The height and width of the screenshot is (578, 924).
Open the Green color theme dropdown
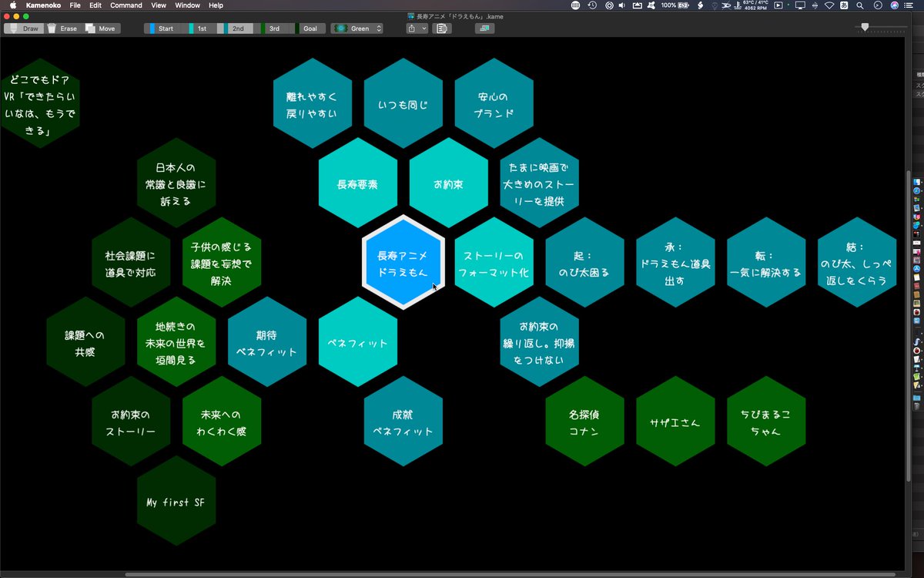click(x=357, y=29)
